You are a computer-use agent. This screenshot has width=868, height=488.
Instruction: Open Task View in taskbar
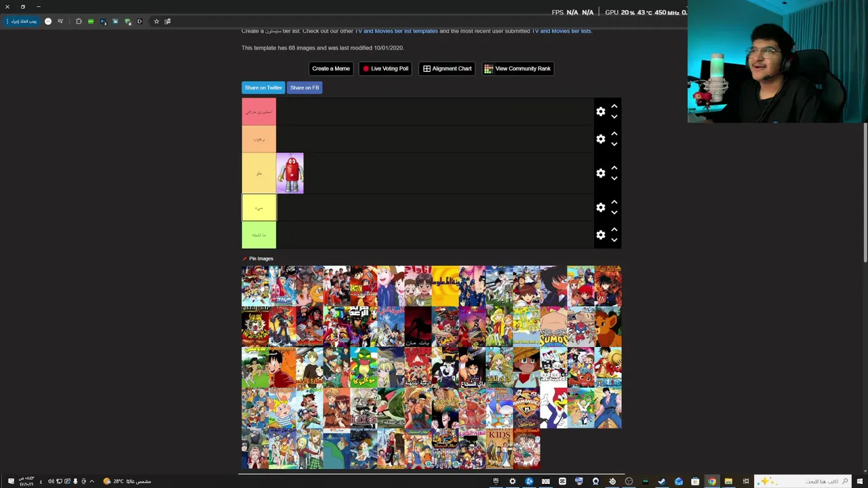click(x=745, y=481)
